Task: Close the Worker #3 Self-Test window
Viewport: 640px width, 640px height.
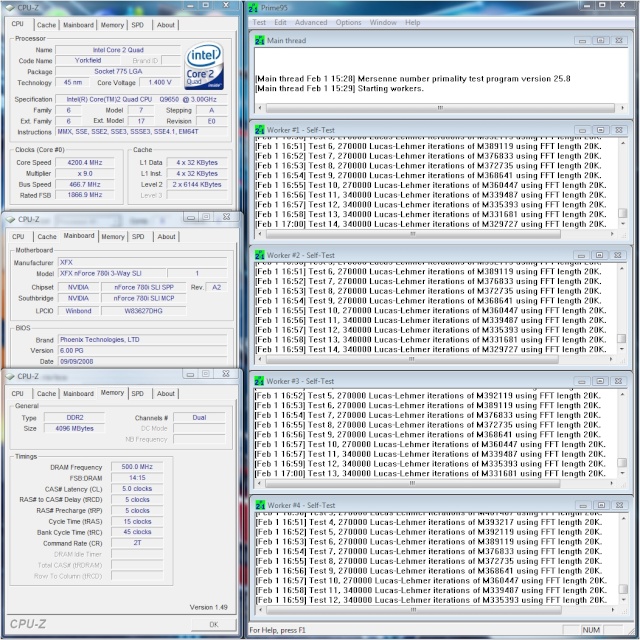Action: 618,381
